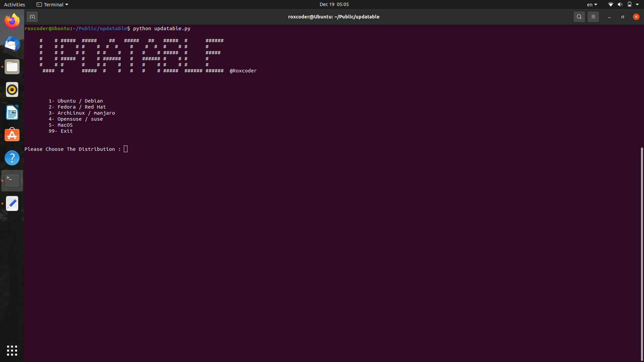Open Thunderbird mail from the dock

click(12, 44)
